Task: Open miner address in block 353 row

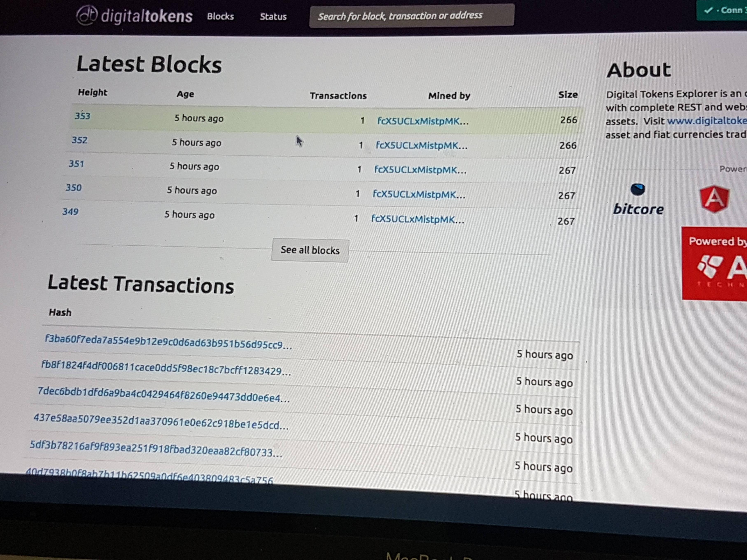Action: point(423,121)
